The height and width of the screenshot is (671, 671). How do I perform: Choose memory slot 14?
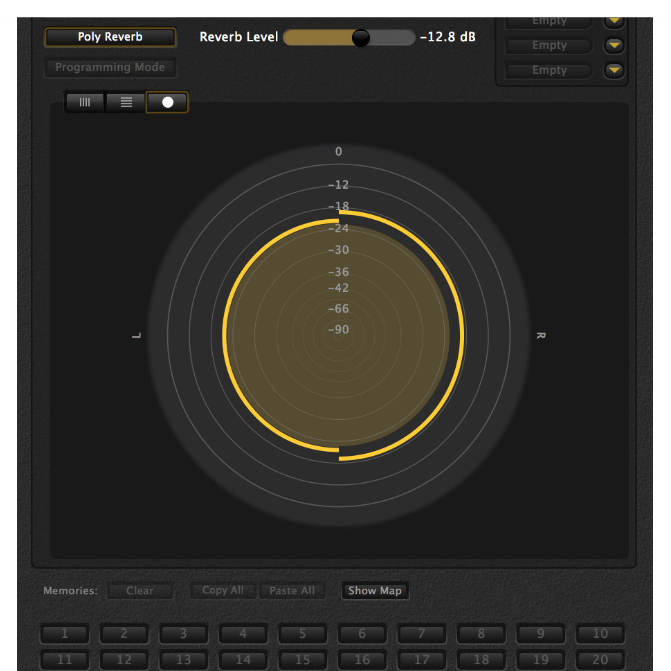243,660
